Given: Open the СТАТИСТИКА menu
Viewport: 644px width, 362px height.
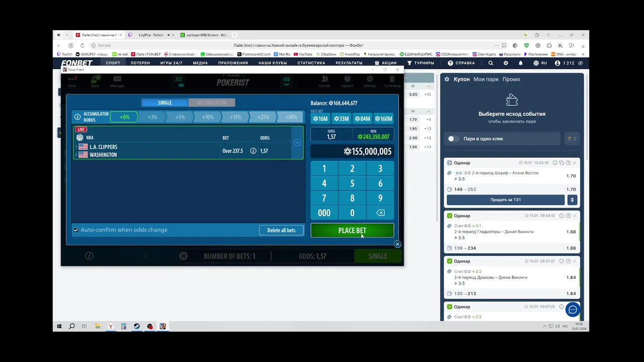Looking at the screenshot, I should tap(311, 63).
